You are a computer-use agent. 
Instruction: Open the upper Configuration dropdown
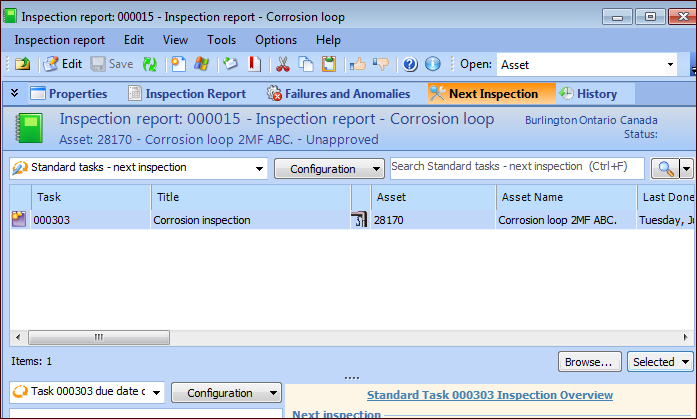(x=329, y=168)
